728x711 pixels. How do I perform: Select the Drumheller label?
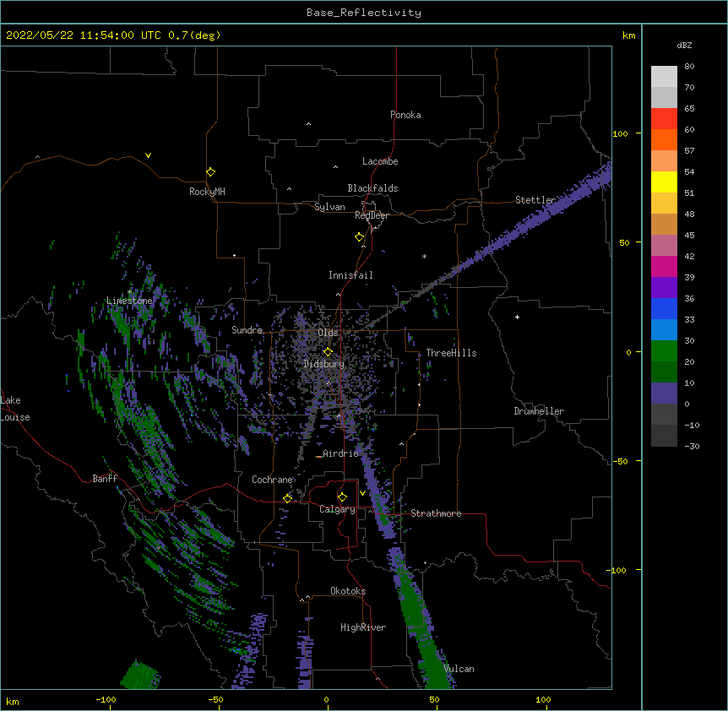pyautogui.click(x=539, y=411)
